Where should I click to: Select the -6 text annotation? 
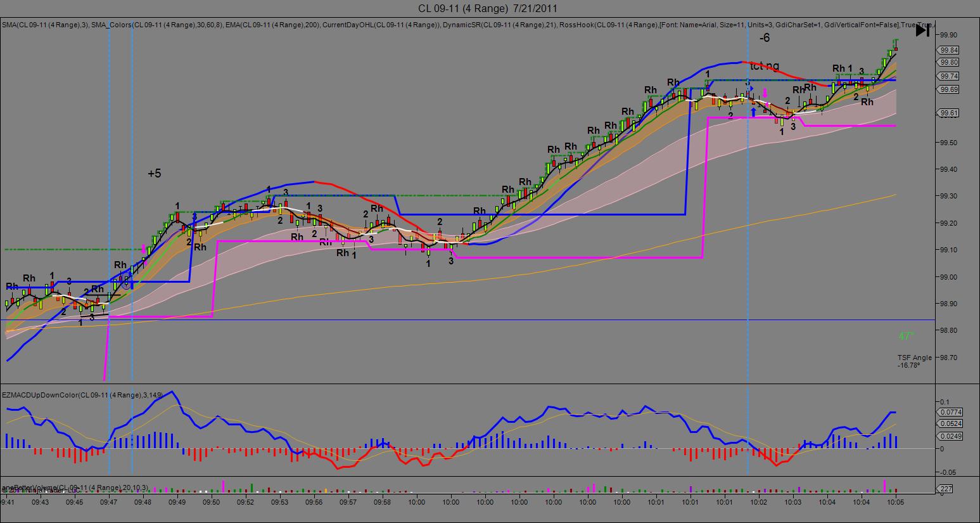765,38
